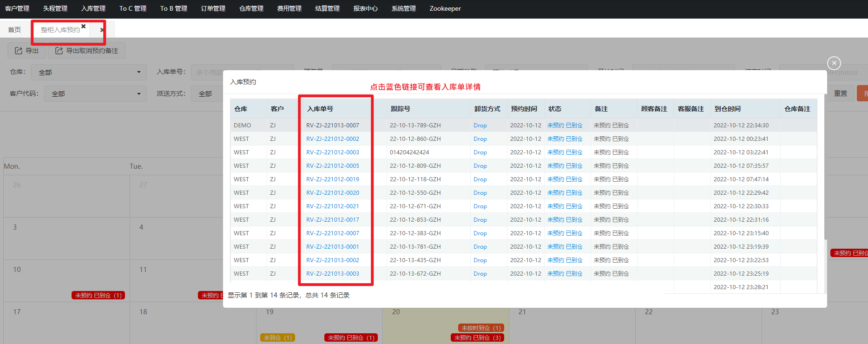Open inbound order RV-ZJ-221012-0002
Image resolution: width=868 pixels, height=344 pixels.
click(333, 139)
